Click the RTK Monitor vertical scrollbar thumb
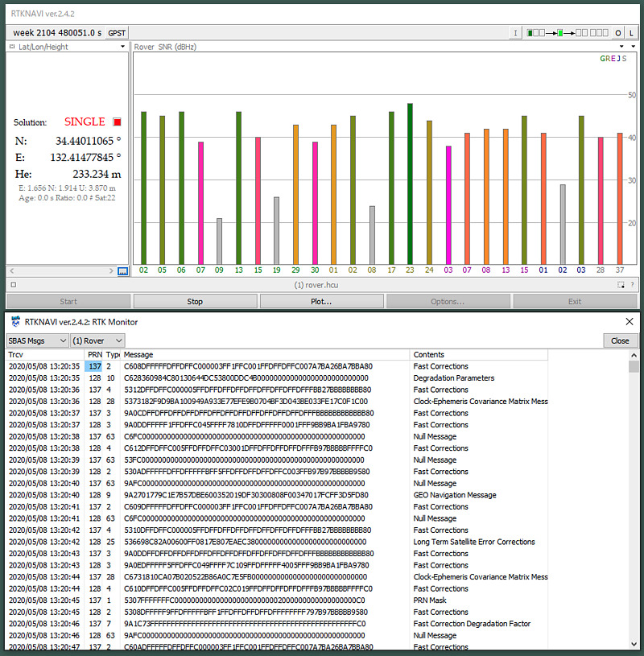 click(634, 366)
